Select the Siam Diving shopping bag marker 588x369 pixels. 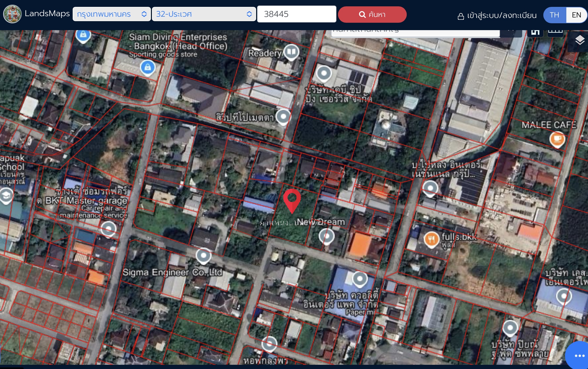pyautogui.click(x=147, y=67)
